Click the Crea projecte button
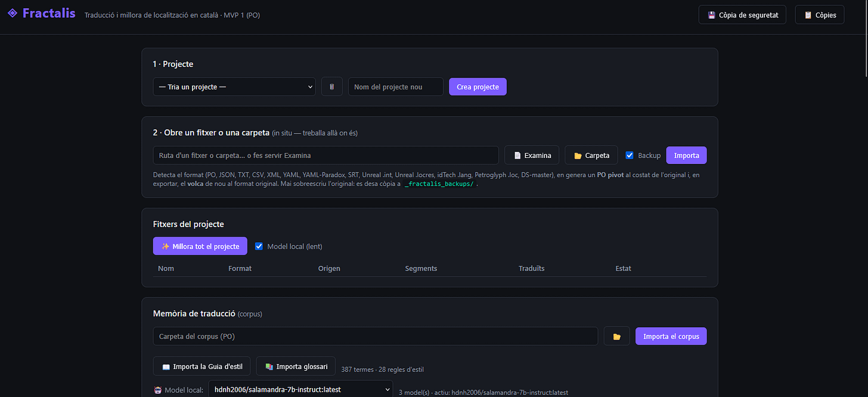Screen dimensions: 868x397 (478, 86)
